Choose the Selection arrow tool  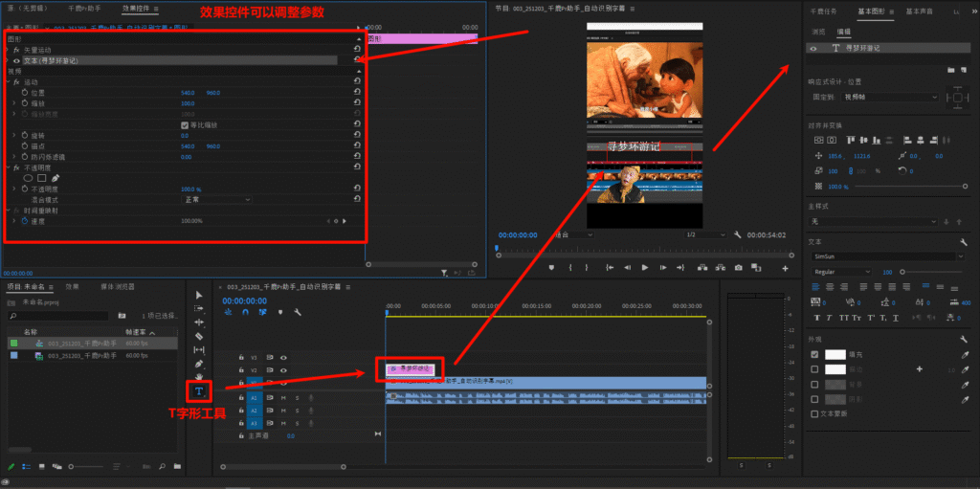click(x=199, y=295)
